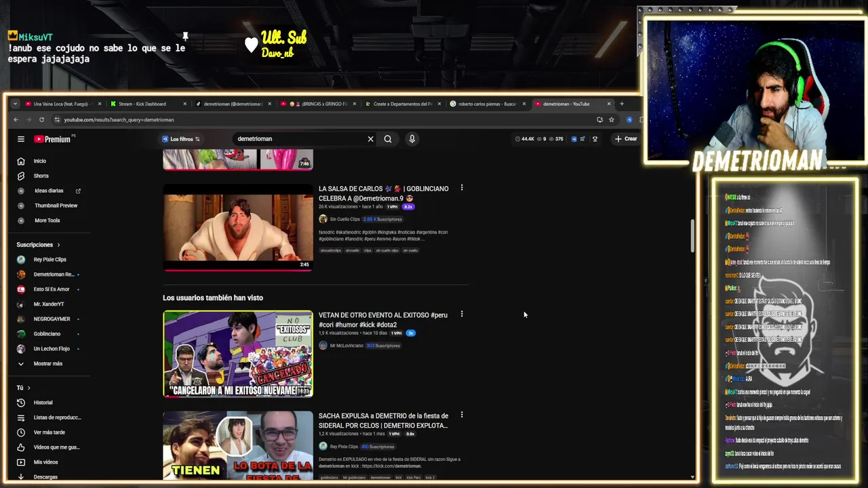The height and width of the screenshot is (488, 868).
Task: Click the 303 Suscriptores badge
Action: (383, 346)
